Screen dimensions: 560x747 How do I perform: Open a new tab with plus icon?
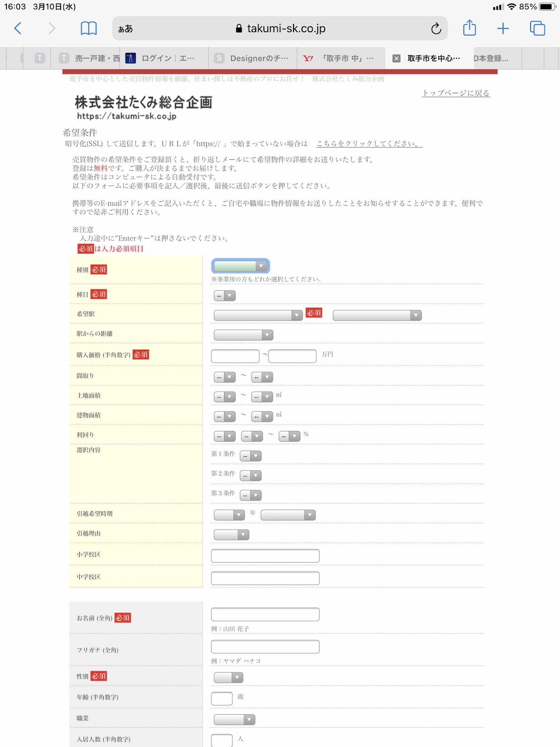(503, 28)
